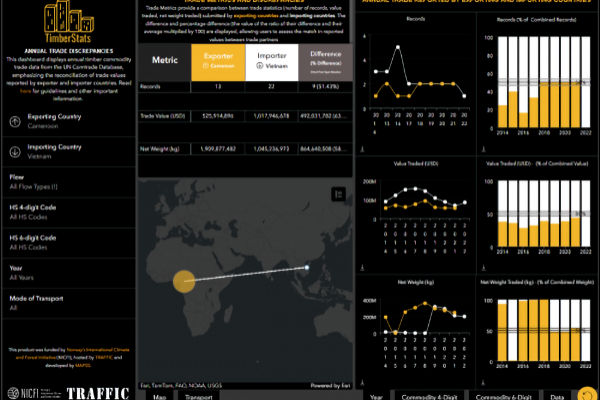
Task: Click the small icon under Net Weight chart
Action: (x=362, y=382)
